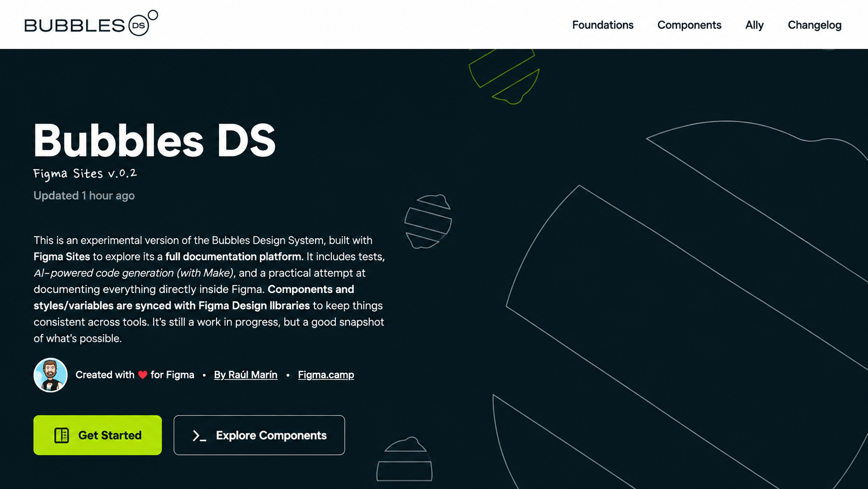Click the Bubbles DS main heading
Image resolution: width=868 pixels, height=489 pixels.
[x=155, y=140]
